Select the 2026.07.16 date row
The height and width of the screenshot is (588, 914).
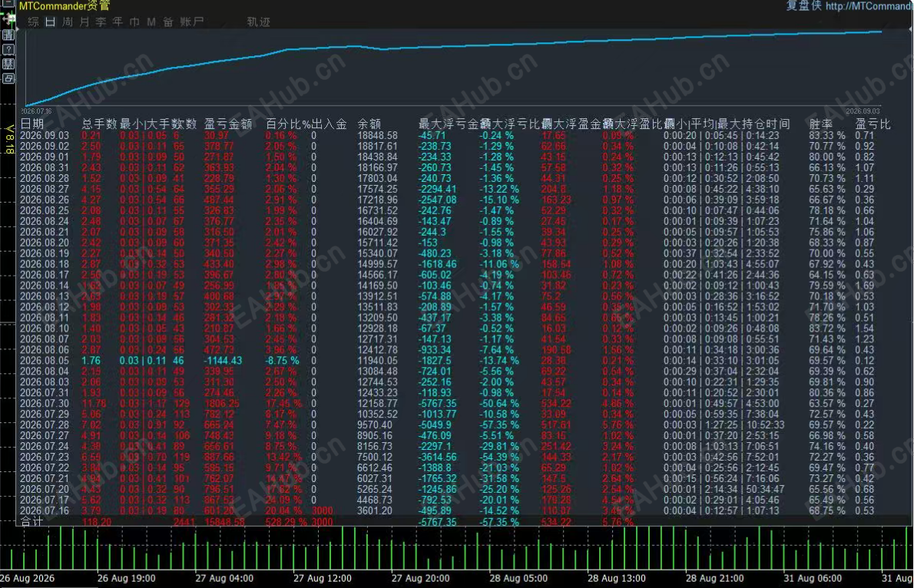[x=45, y=510]
